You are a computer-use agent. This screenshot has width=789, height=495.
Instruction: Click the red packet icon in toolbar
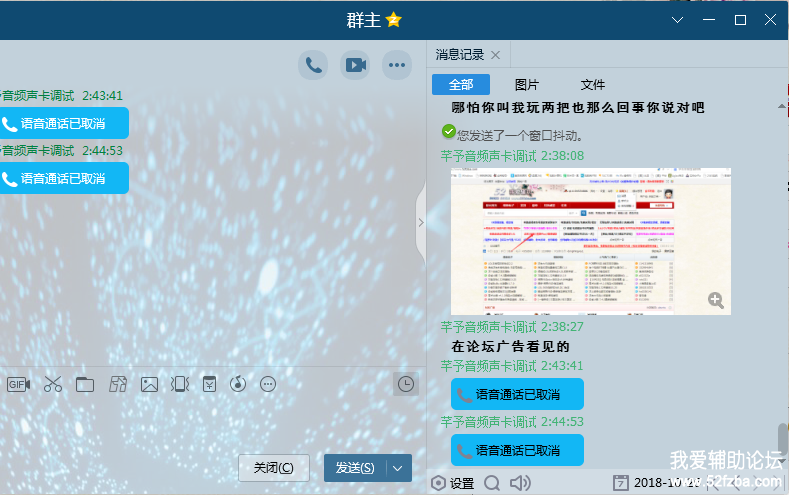(209, 384)
